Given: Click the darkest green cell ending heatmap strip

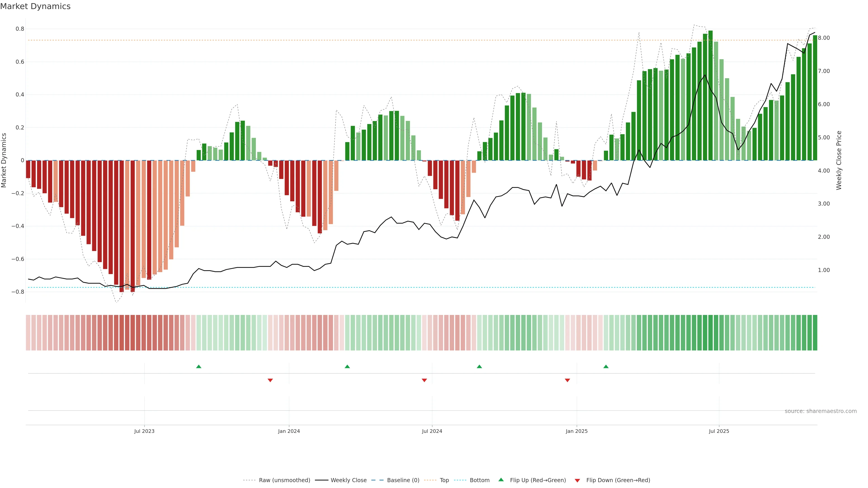Looking at the screenshot, I should tap(815, 333).
